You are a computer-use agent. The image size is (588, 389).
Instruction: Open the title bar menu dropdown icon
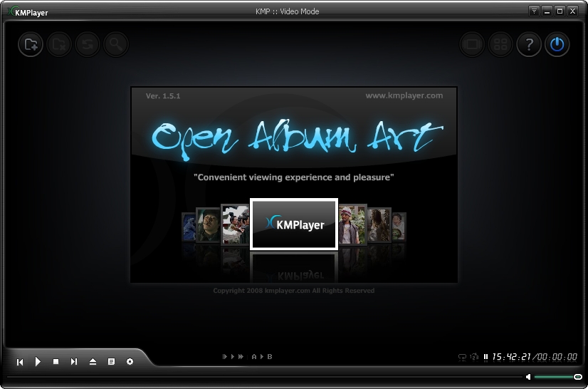coord(534,11)
